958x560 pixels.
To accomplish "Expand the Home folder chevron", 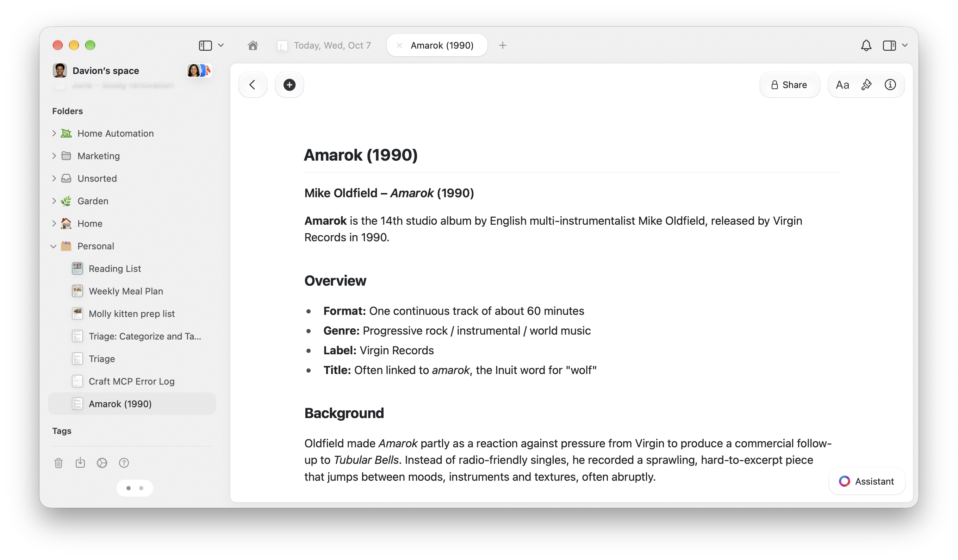I will click(54, 224).
